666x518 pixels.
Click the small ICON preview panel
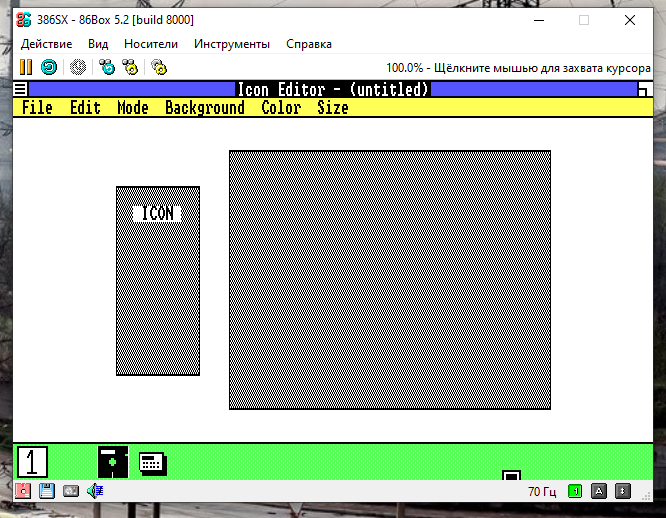click(x=157, y=290)
